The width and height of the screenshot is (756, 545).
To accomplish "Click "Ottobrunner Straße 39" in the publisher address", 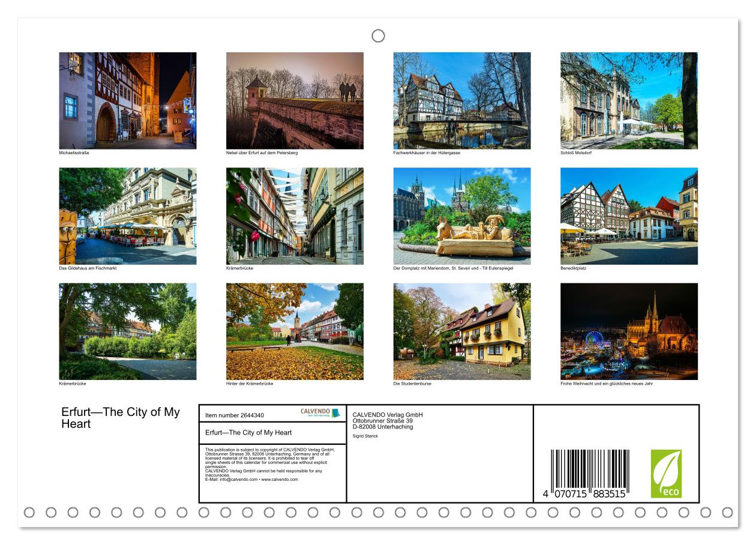I will [x=383, y=420].
